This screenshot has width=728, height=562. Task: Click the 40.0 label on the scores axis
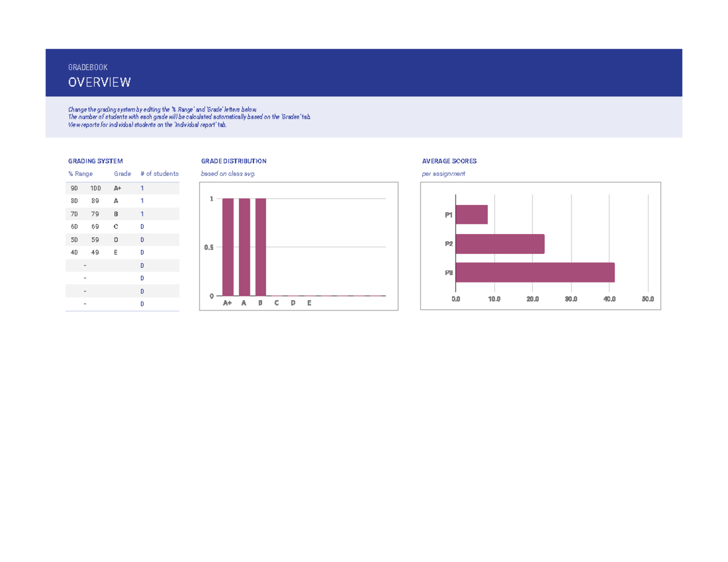[610, 299]
